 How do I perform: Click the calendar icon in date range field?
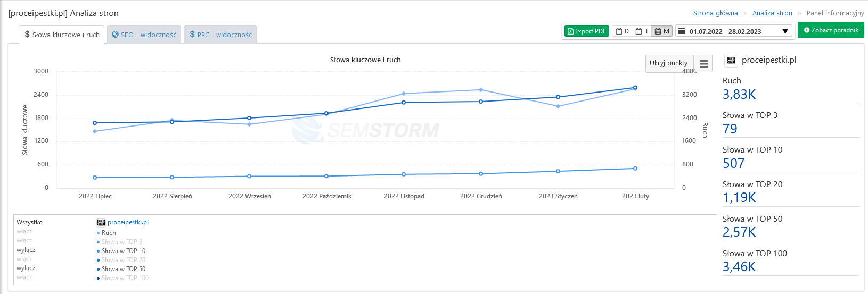point(682,31)
